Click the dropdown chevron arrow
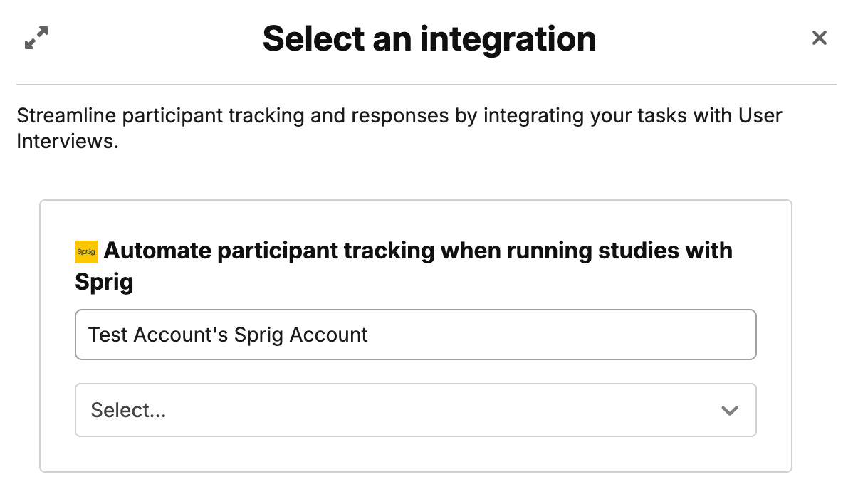Screen dimensions: 853x504 tap(729, 411)
